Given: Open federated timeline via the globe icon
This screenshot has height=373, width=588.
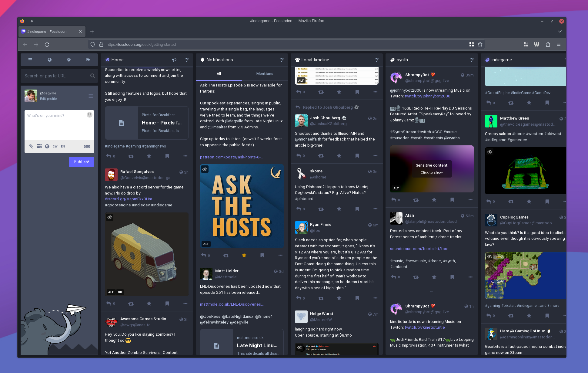Looking at the screenshot, I should (x=49, y=60).
